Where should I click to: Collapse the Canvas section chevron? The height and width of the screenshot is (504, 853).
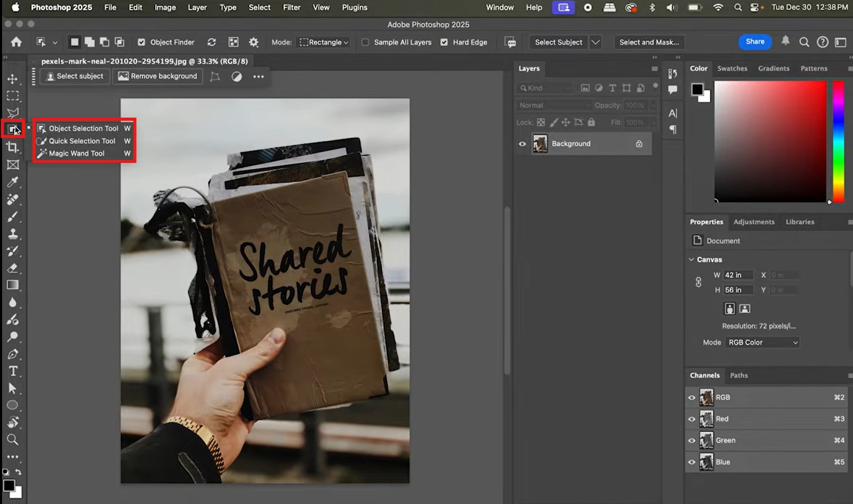[x=691, y=259]
